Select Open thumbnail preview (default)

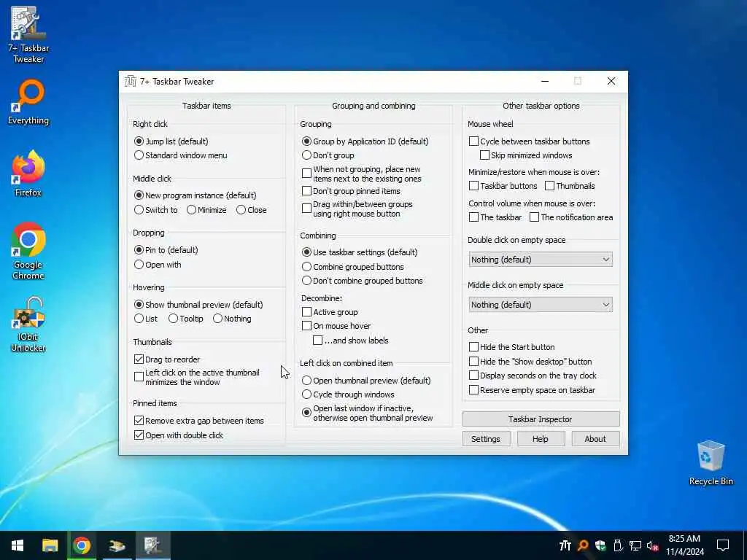[x=366, y=381]
